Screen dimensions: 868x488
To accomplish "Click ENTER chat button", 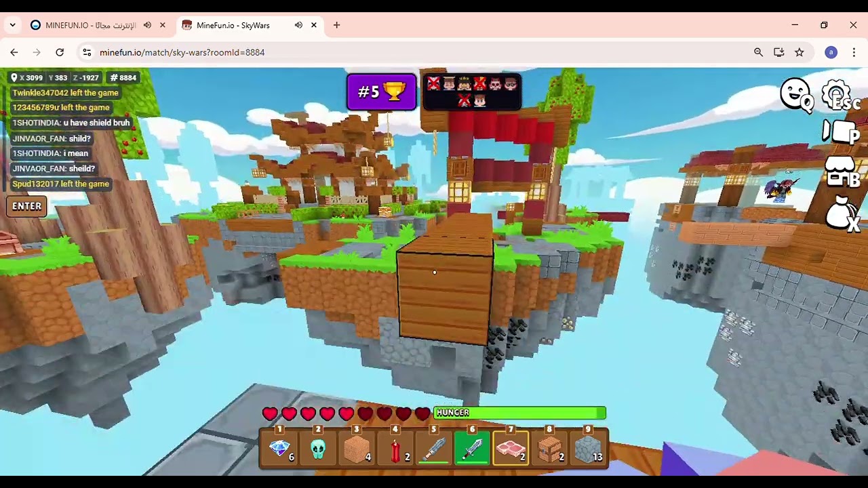I will [x=27, y=206].
